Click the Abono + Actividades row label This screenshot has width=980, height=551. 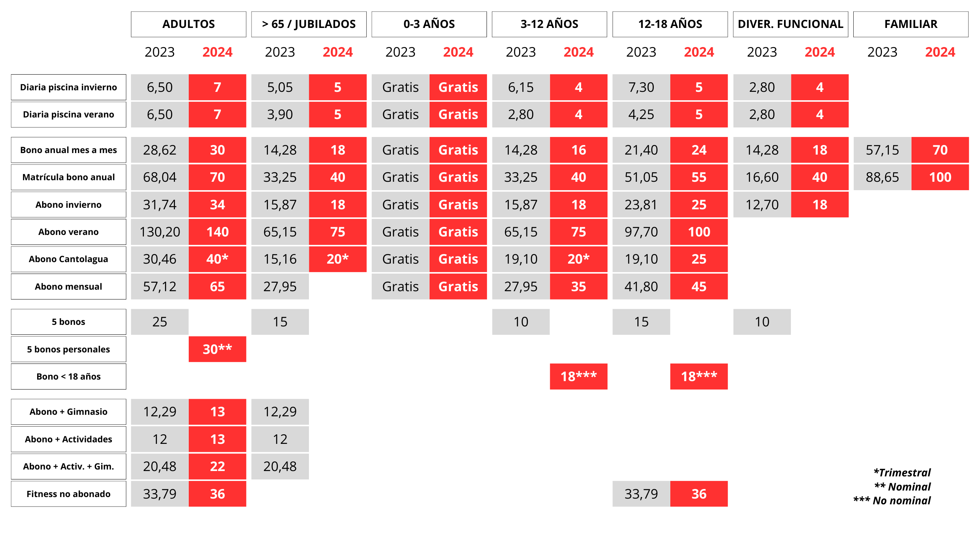coord(69,439)
